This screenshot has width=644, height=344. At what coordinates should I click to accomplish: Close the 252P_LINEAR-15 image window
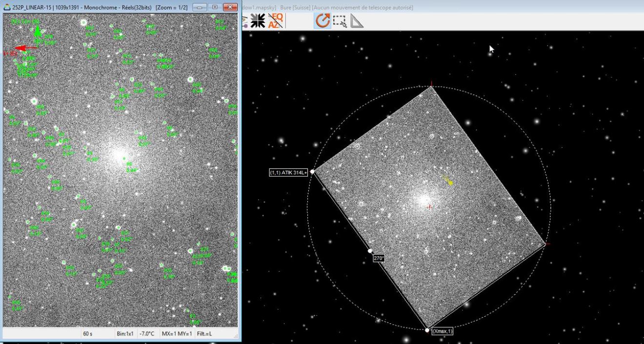tap(229, 7)
